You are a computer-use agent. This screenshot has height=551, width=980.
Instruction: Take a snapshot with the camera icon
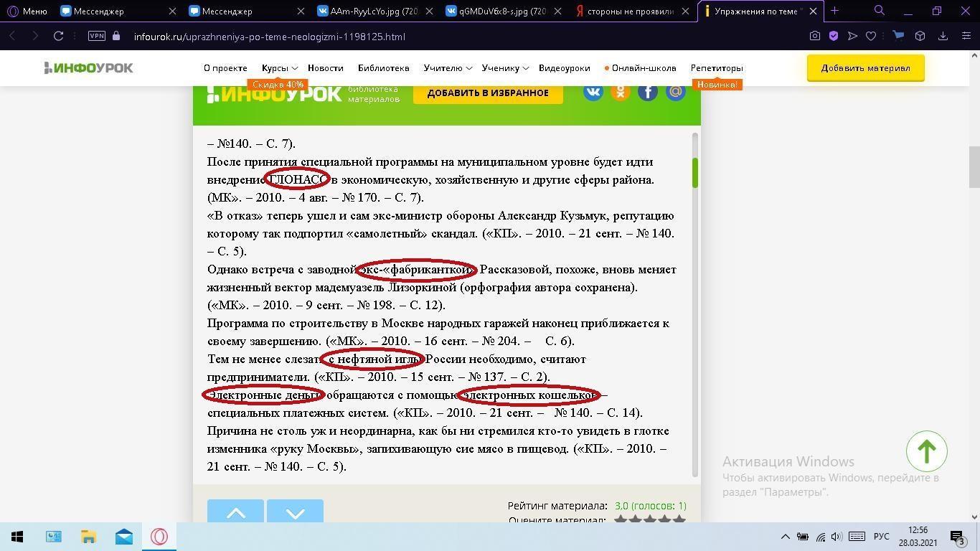[x=814, y=36]
